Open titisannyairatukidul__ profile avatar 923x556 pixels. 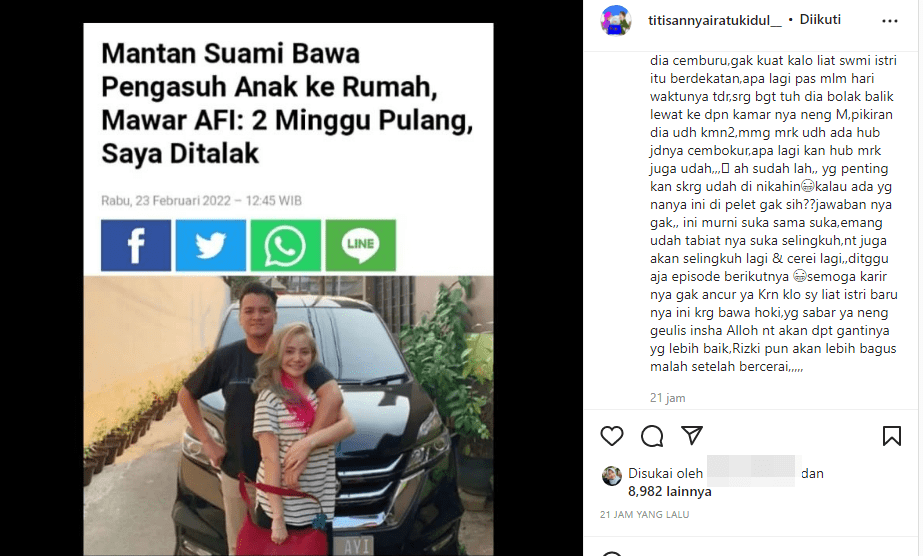616,20
